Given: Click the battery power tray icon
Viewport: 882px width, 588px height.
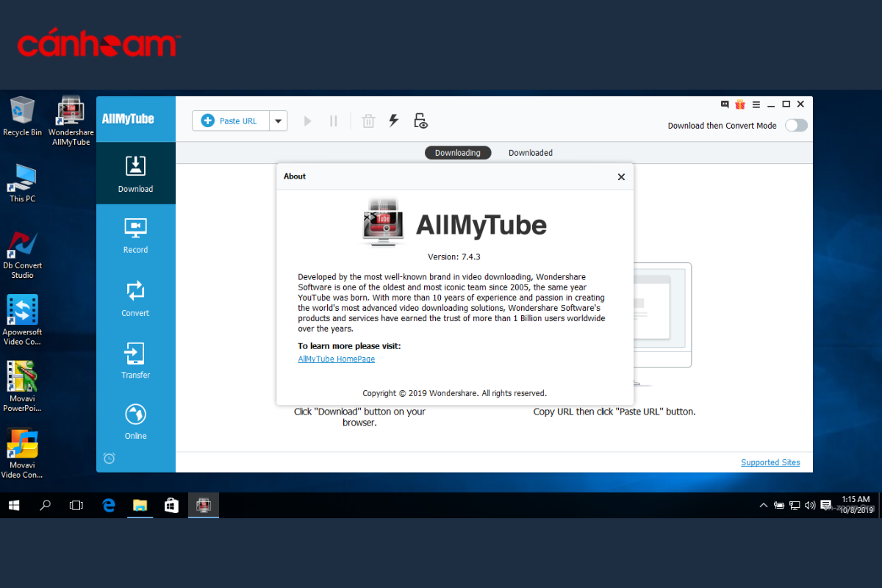Looking at the screenshot, I should point(779,505).
